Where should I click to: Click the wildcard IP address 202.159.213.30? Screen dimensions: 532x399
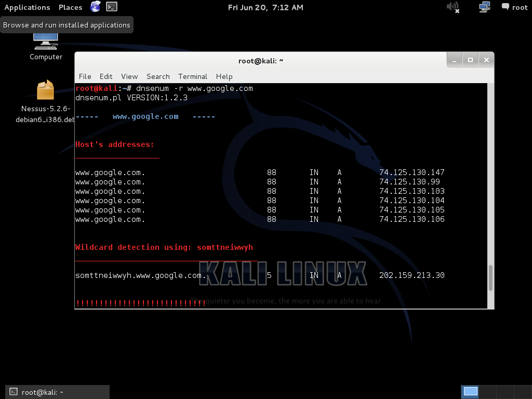point(412,275)
